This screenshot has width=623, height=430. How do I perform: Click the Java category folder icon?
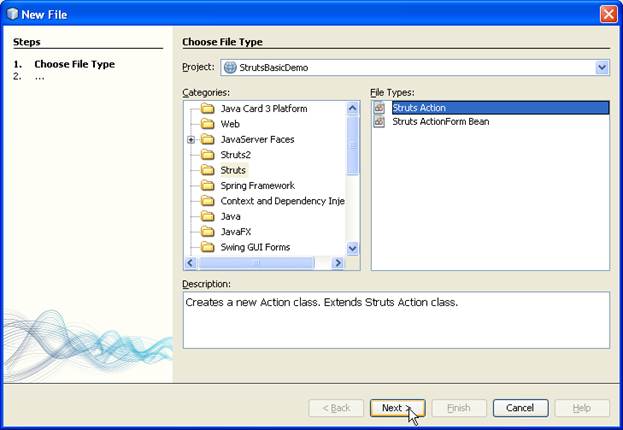[207, 216]
